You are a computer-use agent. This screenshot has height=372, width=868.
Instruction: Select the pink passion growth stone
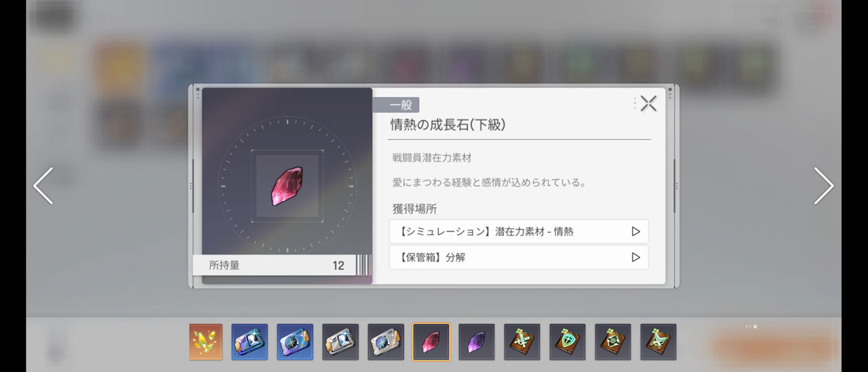click(431, 342)
